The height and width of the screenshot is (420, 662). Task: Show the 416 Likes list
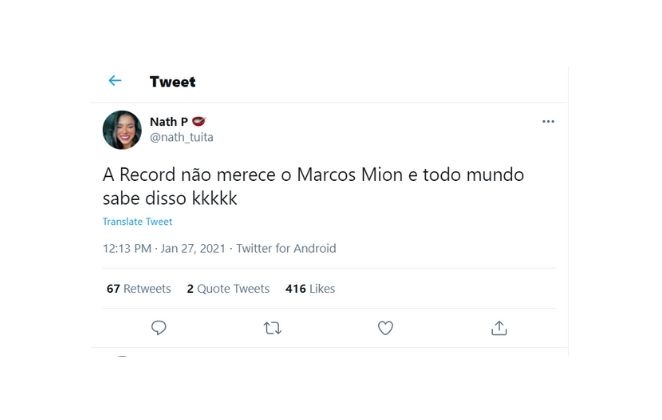pyautogui.click(x=310, y=289)
